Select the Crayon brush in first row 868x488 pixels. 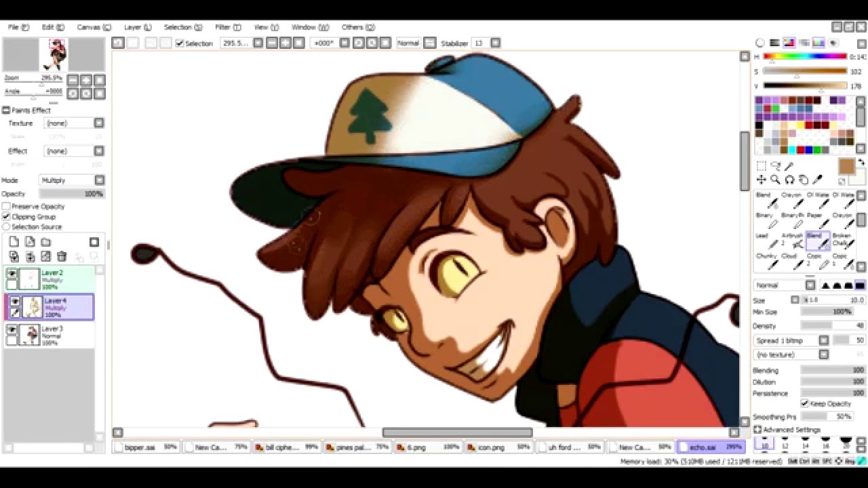click(x=791, y=200)
